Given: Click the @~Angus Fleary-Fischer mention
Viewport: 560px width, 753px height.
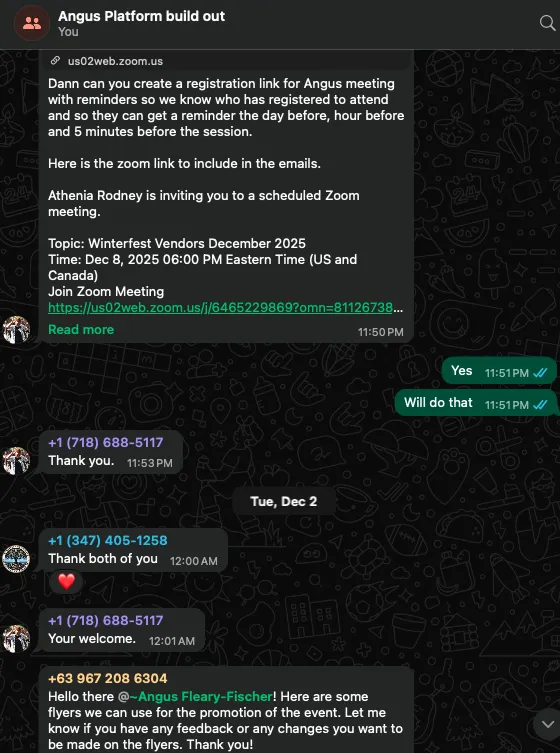Looking at the screenshot, I should pos(195,696).
